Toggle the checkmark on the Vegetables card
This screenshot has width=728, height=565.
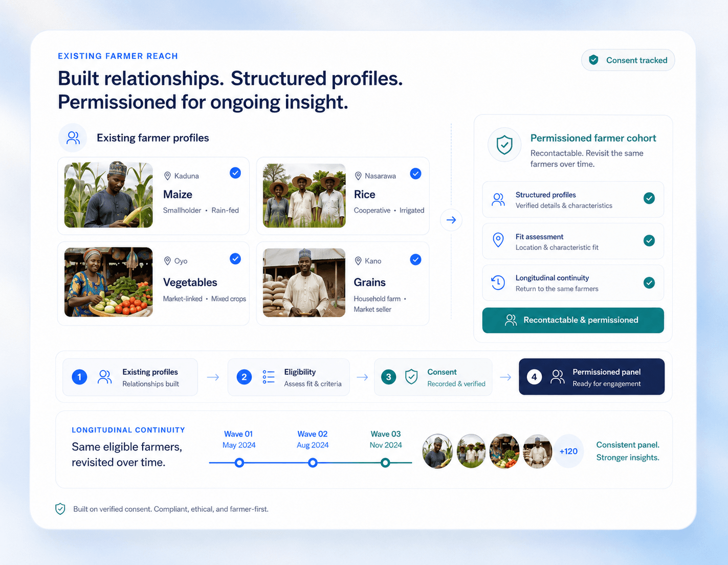pos(235,259)
